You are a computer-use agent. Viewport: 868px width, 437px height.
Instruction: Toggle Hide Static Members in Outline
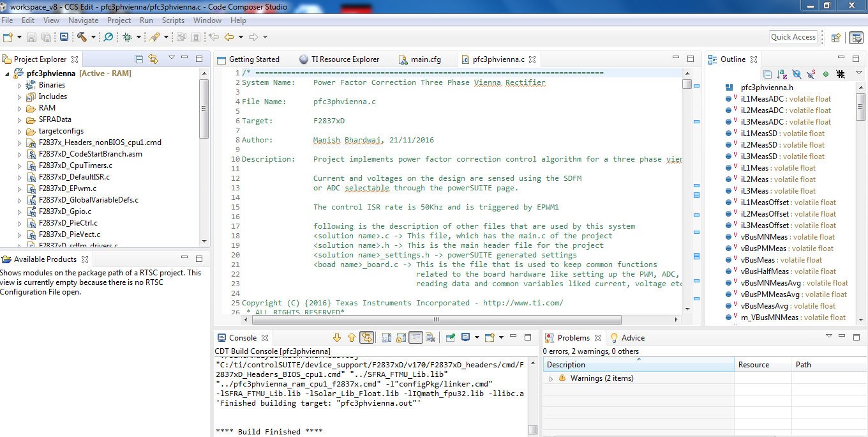tap(811, 74)
